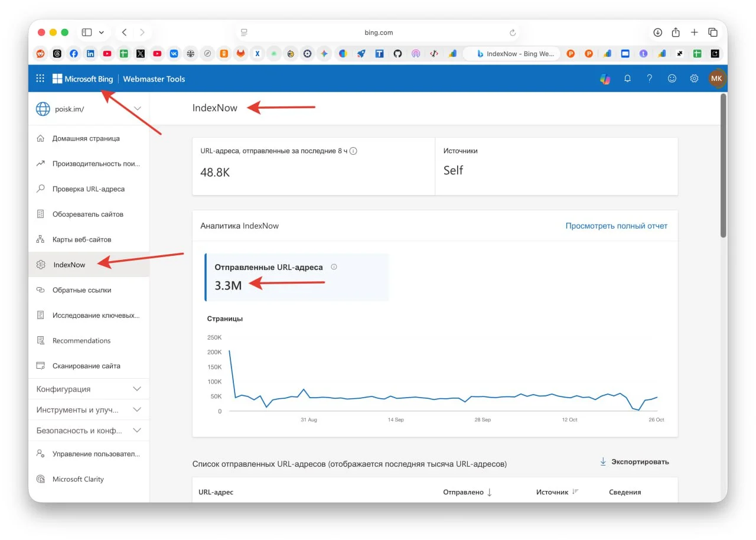756x540 pixels.
Task: Sort the list by Отправлено column
Action: [467, 492]
